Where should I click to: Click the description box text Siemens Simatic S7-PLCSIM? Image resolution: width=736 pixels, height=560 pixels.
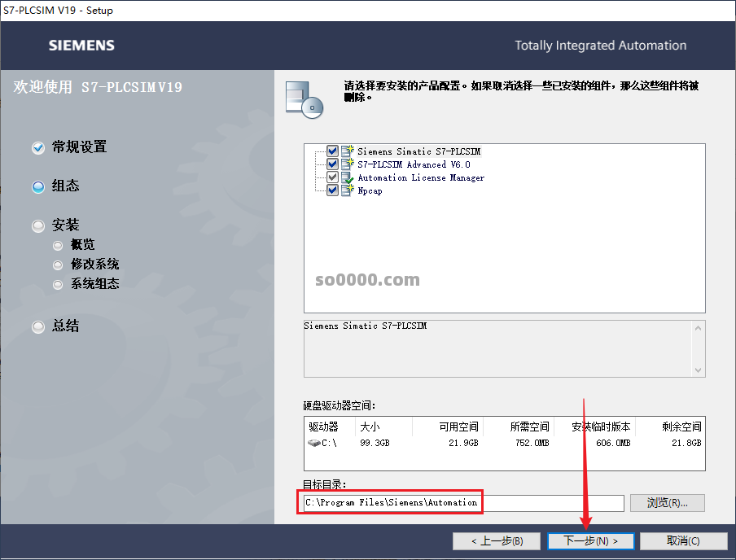coord(366,326)
